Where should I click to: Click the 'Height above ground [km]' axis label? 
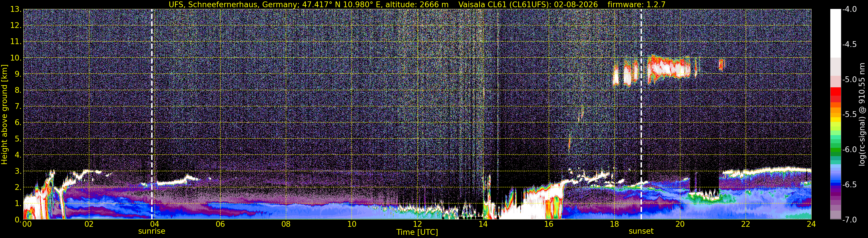tap(4, 115)
